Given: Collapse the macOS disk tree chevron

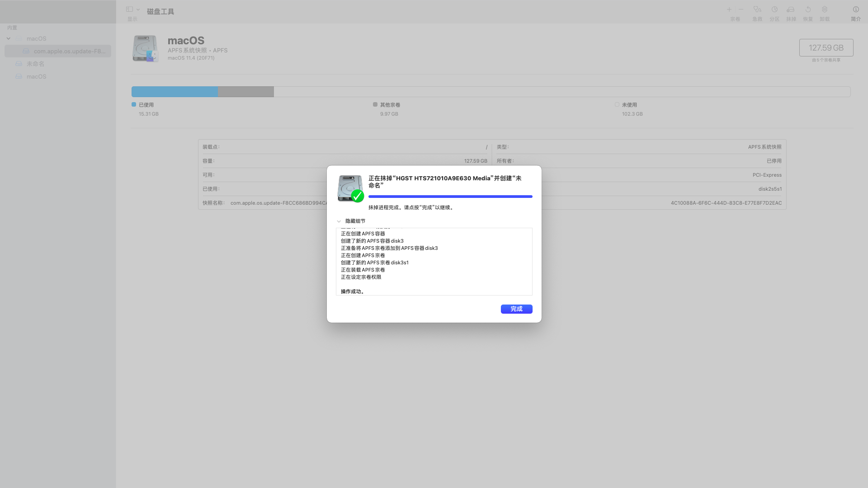Looking at the screenshot, I should (x=8, y=38).
